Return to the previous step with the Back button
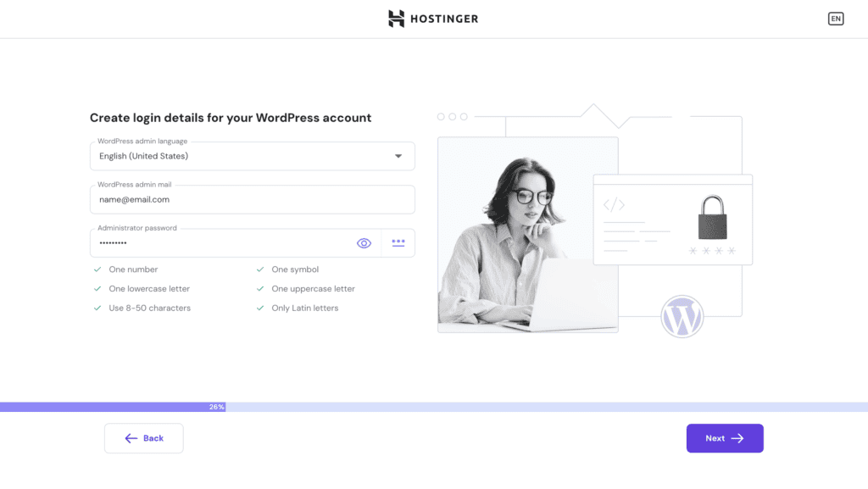Image resolution: width=868 pixels, height=489 pixels. click(144, 438)
